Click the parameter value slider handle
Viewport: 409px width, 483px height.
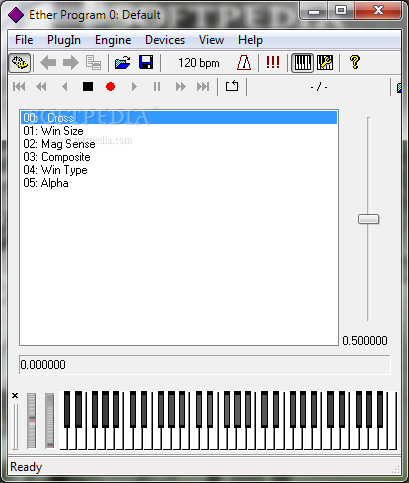[x=368, y=219]
